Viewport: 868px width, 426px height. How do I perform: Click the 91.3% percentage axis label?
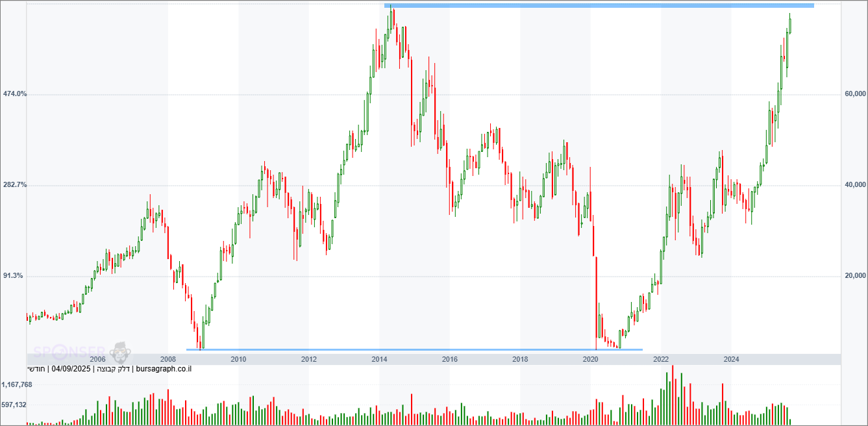coord(14,276)
